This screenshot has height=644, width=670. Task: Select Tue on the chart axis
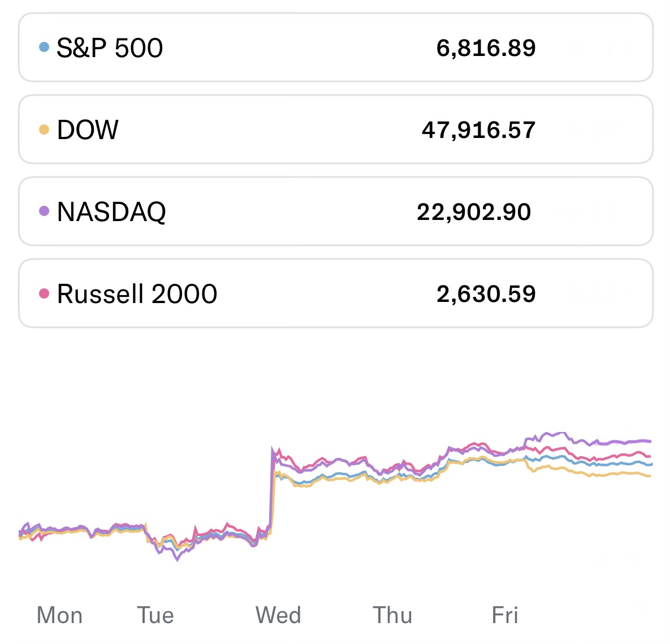coord(155,615)
